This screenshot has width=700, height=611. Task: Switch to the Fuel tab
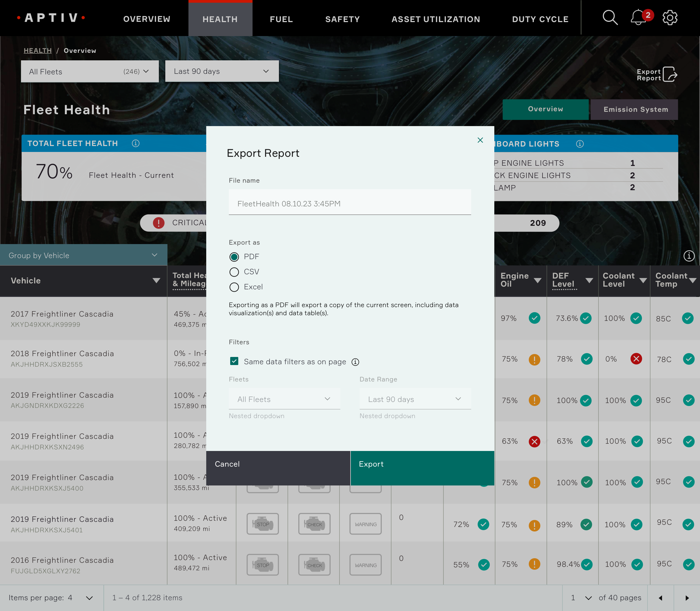pos(281,19)
